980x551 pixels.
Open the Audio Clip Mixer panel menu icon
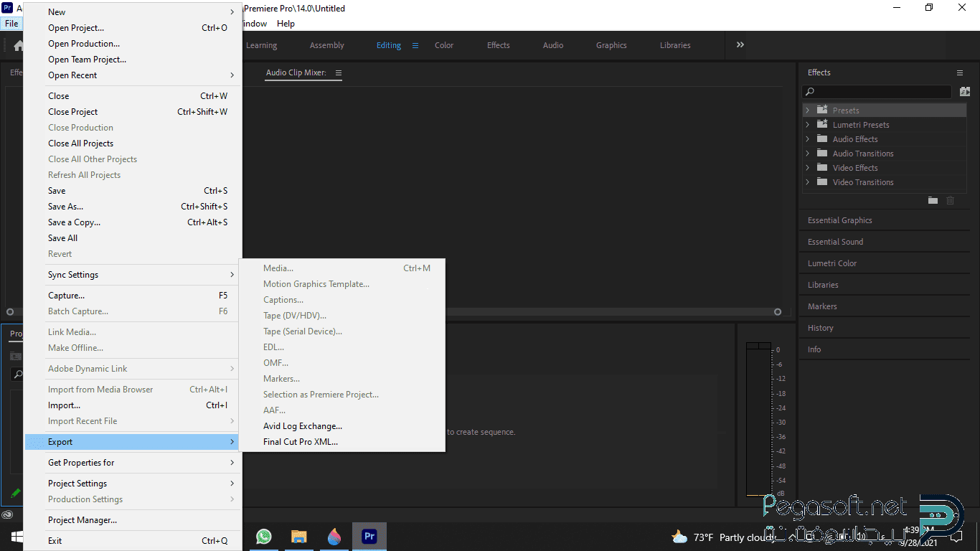click(339, 72)
